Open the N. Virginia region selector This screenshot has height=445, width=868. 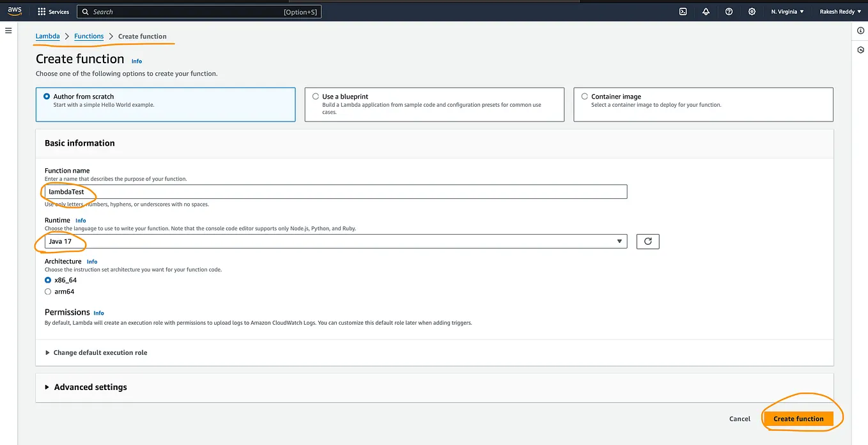point(787,11)
